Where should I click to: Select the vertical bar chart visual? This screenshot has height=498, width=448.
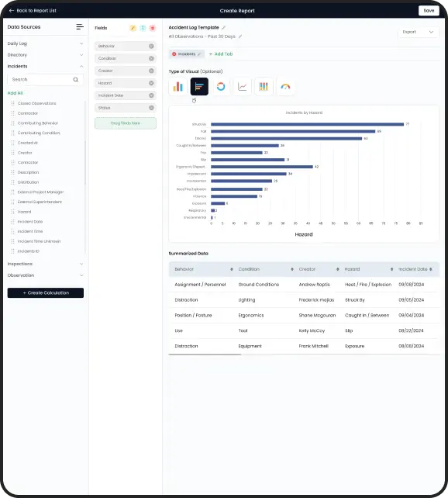(177, 86)
